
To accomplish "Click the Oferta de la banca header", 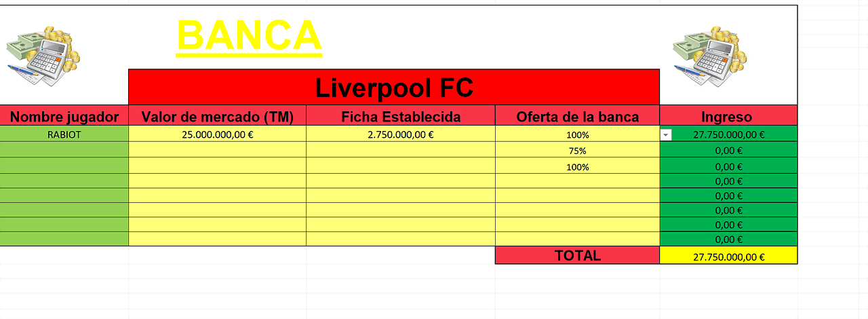I will (x=578, y=116).
